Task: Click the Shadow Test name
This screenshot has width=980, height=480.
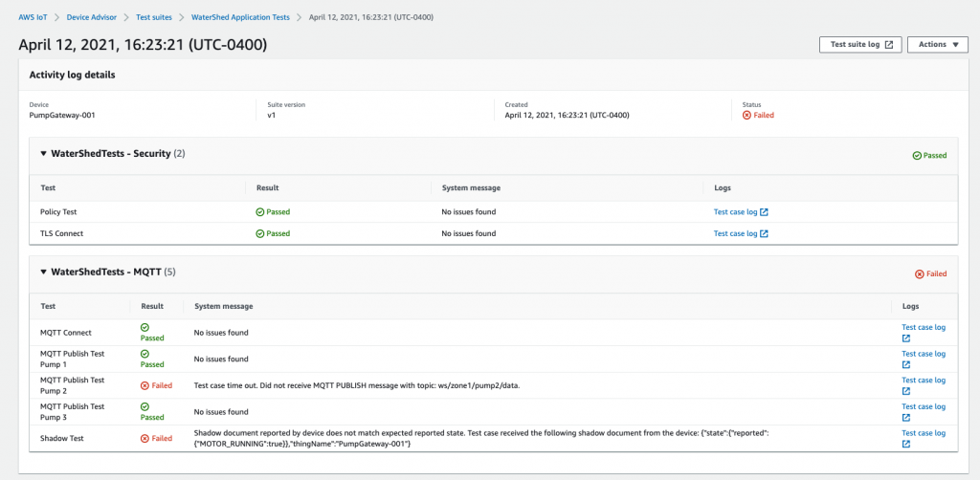Action: [x=62, y=438]
